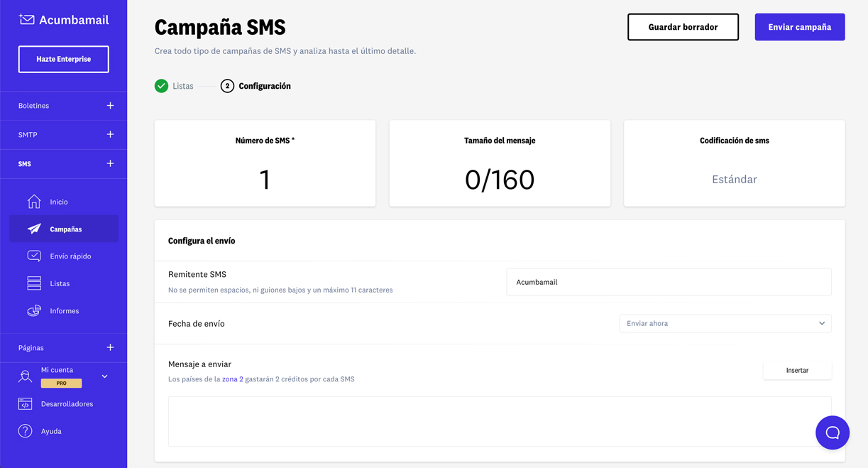Click the Acumbamail envelope logo
This screenshot has height=468, width=868.
27,20
